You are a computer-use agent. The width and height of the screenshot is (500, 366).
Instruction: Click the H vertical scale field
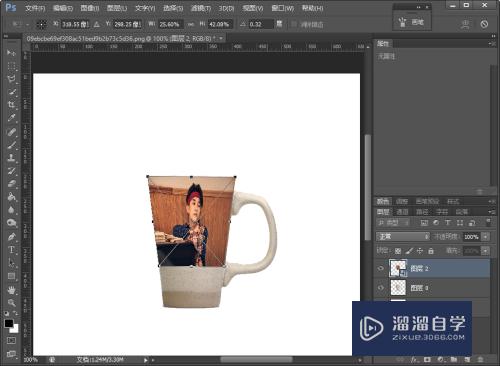[220, 24]
